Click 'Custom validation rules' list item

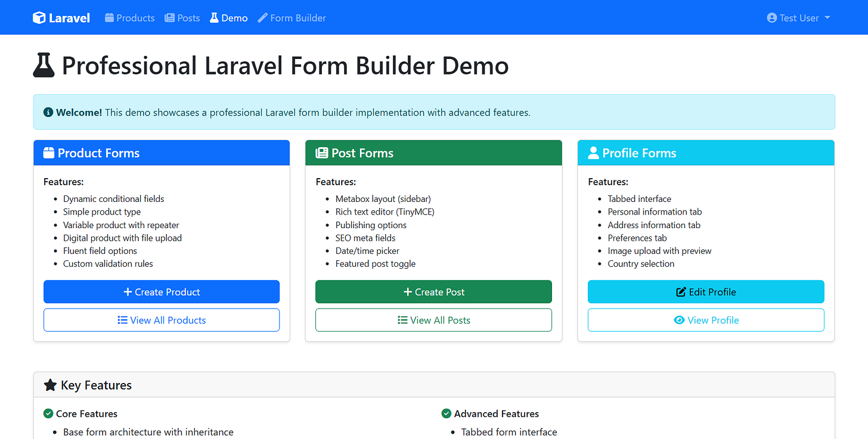pyautogui.click(x=108, y=264)
